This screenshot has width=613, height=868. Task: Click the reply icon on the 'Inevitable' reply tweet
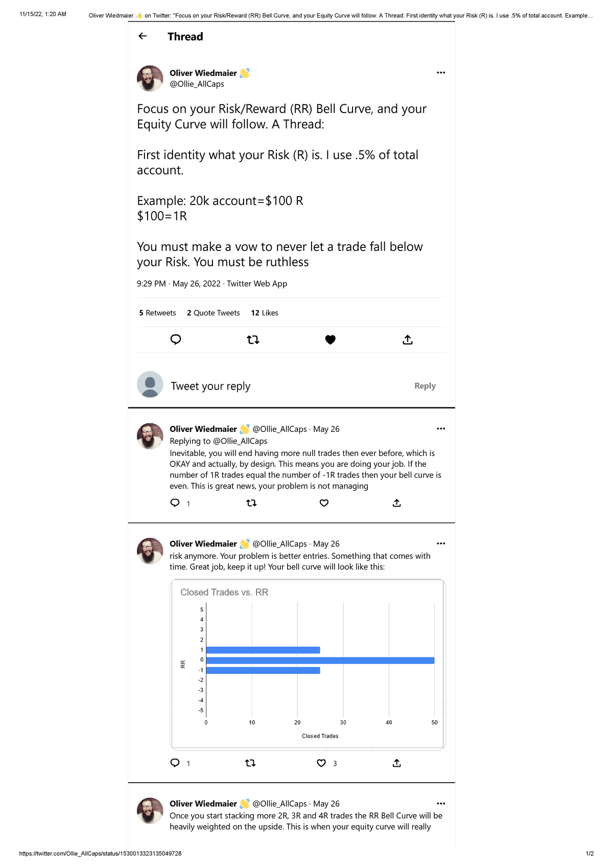pos(175,503)
